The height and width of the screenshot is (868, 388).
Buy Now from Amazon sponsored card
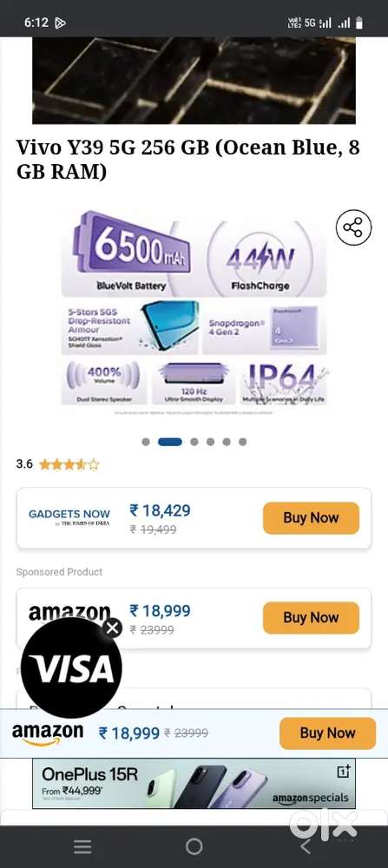coord(311,618)
